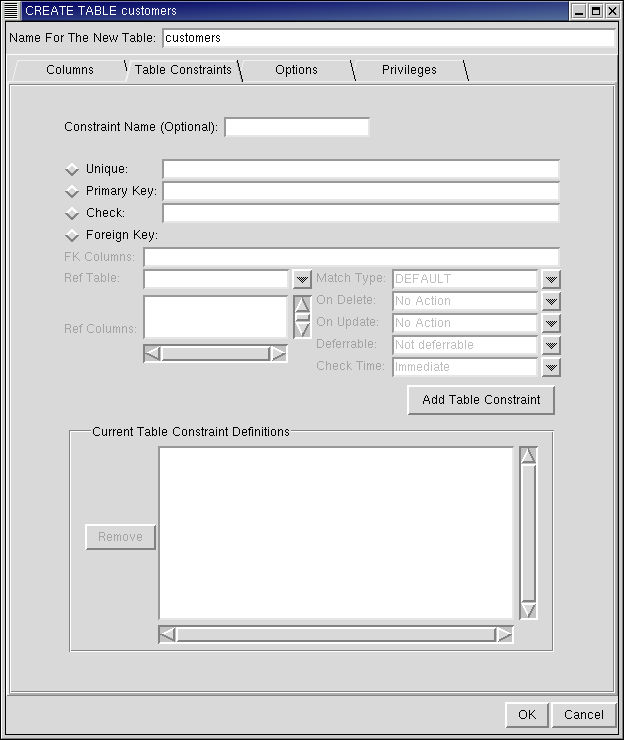Click the constraint definitions vertical scrollbar track
Image resolution: width=624 pixels, height=740 pixels.
(x=528, y=533)
